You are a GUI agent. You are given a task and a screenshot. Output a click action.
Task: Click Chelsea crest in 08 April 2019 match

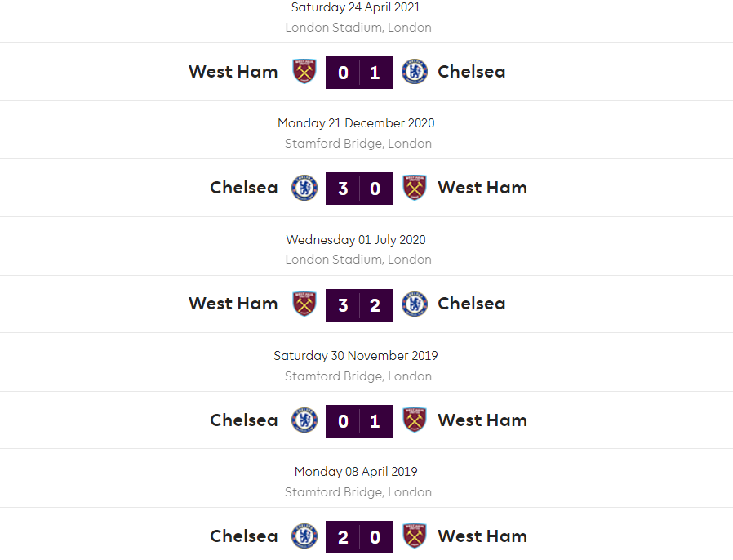304,536
